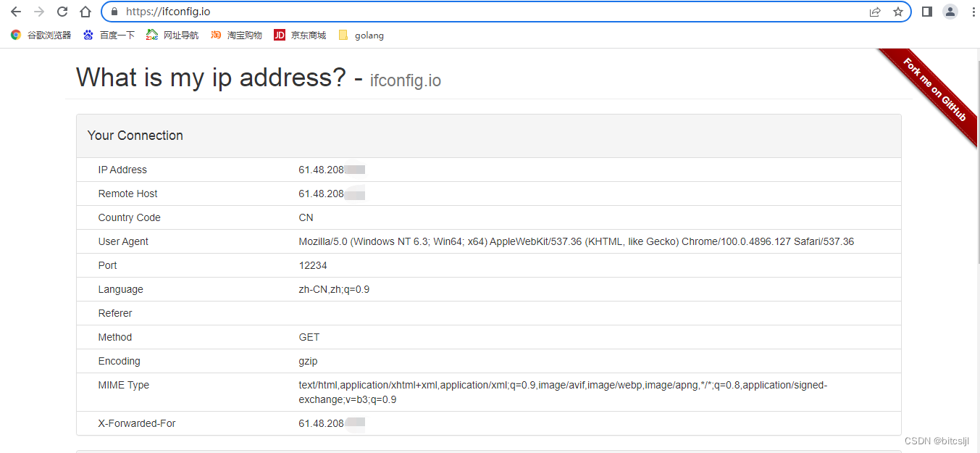This screenshot has width=980, height=453.
Task: Select the Port value 12234
Action: (313, 265)
